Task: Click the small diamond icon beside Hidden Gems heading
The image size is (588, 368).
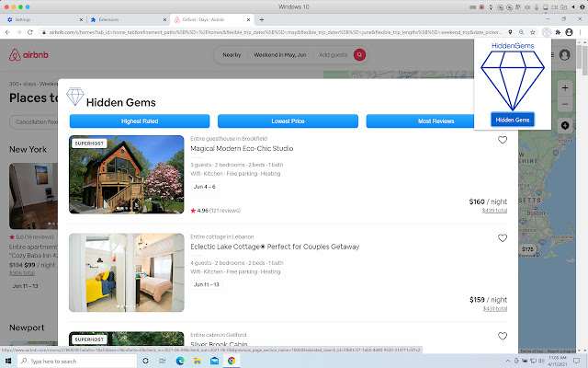Action: pyautogui.click(x=75, y=97)
